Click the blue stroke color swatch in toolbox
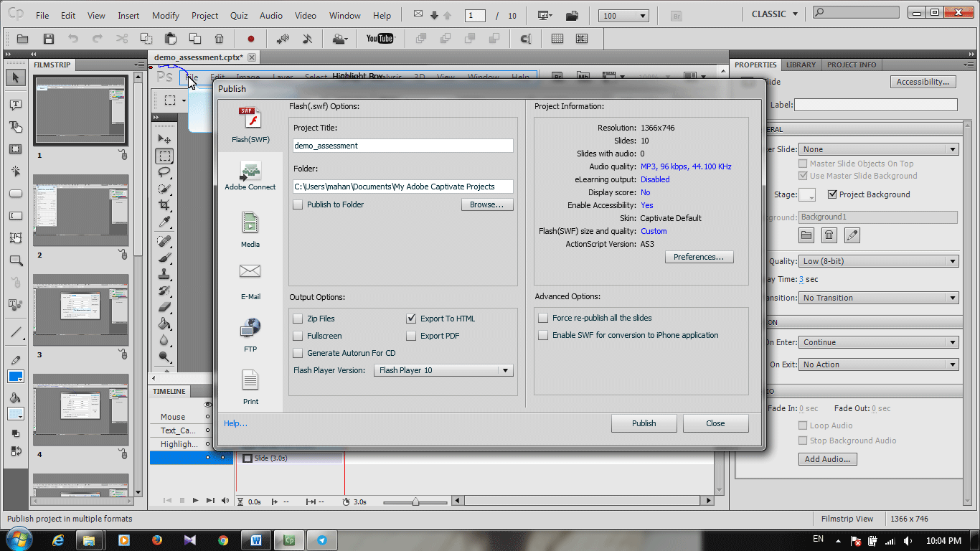The image size is (980, 551). 16,377
